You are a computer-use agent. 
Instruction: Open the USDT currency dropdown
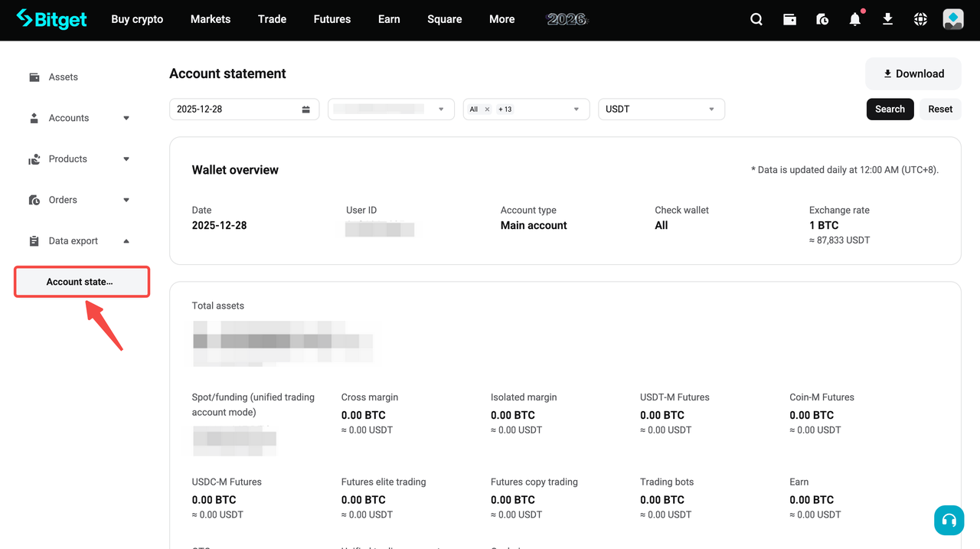pos(661,109)
